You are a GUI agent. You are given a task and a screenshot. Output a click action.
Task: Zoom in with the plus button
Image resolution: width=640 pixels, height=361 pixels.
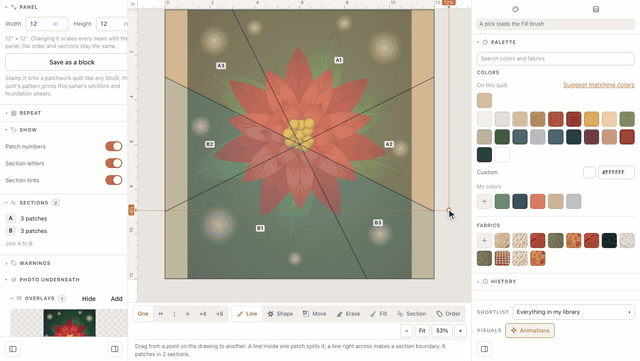(460, 331)
